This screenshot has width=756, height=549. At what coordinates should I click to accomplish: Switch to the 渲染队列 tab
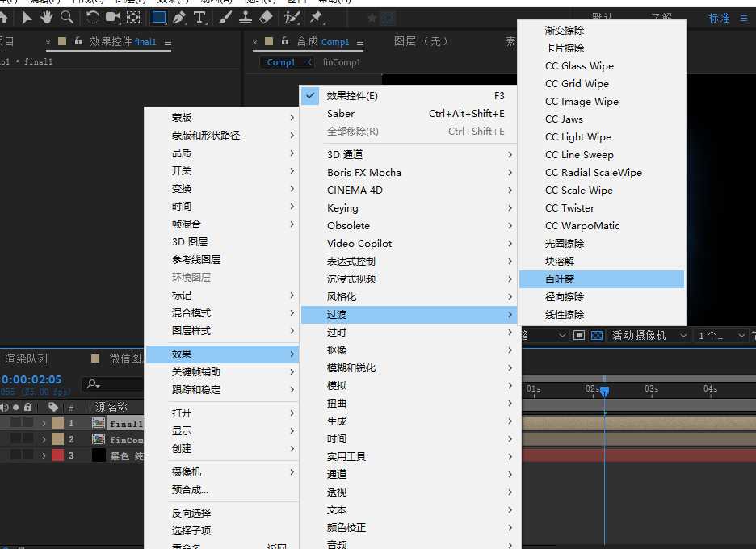click(26, 358)
